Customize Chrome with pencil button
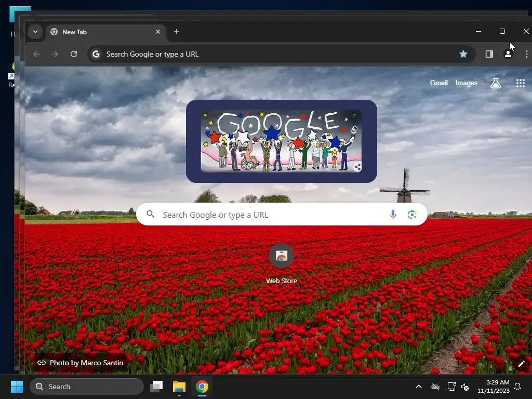This screenshot has height=399, width=532. 522,364
